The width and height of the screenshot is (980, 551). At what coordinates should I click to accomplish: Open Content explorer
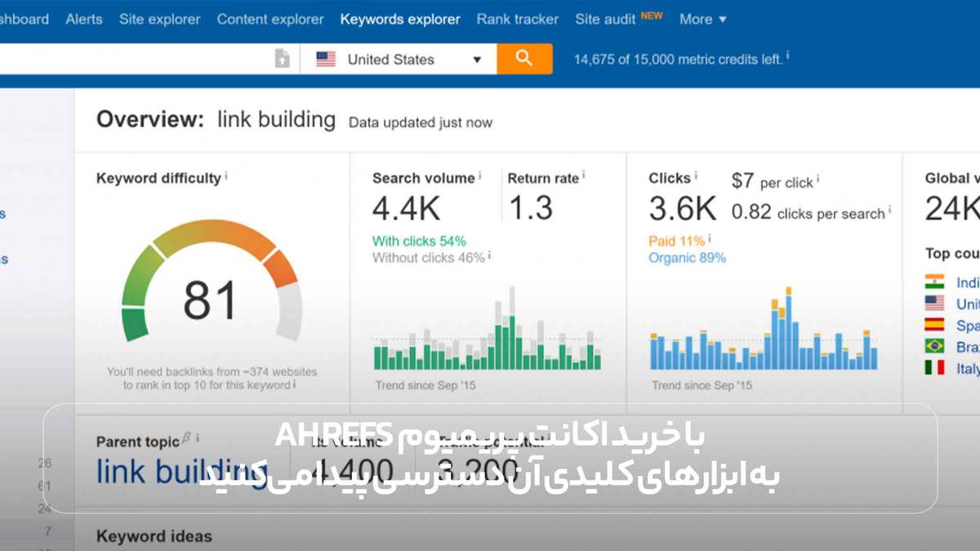tap(270, 19)
